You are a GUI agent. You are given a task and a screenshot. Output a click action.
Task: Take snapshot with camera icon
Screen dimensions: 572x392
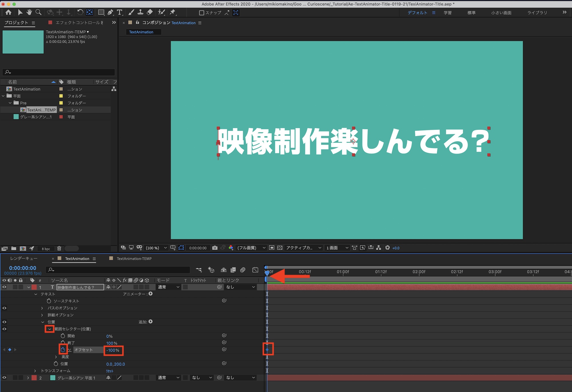215,248
